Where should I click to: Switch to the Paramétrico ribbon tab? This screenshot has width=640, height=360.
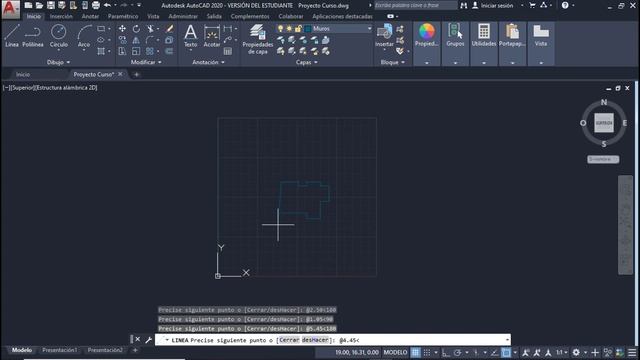pos(123,16)
